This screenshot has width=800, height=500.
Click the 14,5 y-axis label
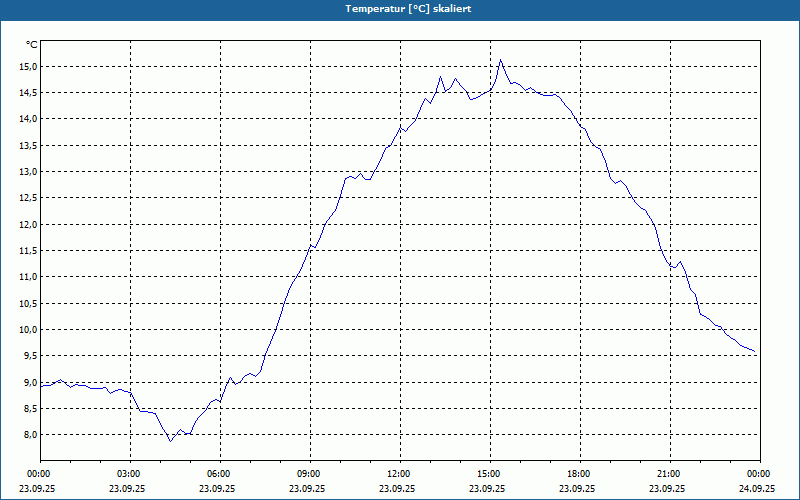click(29, 93)
